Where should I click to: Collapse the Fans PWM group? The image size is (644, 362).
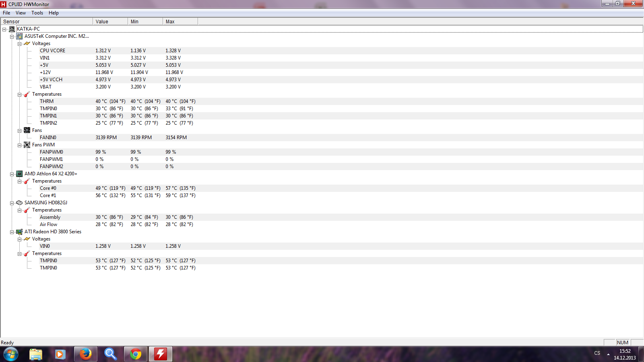click(x=19, y=145)
